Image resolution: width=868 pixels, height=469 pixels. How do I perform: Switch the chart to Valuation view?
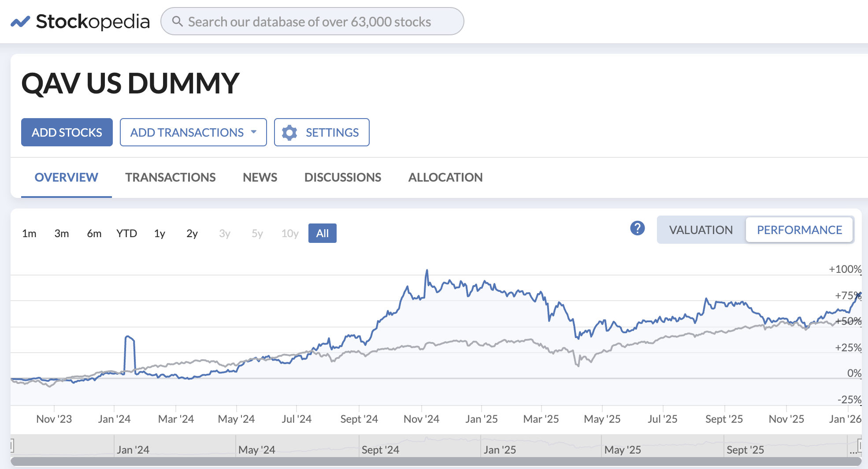(x=700, y=230)
